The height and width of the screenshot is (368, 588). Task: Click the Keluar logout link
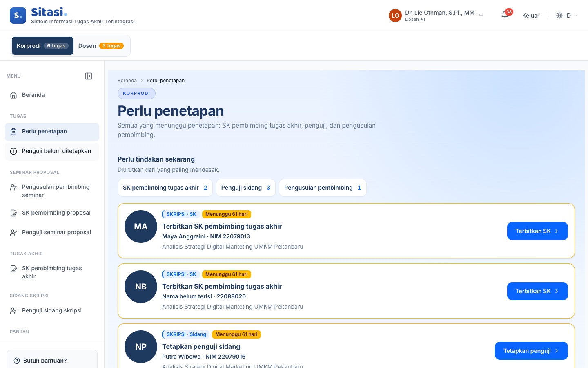531,16
